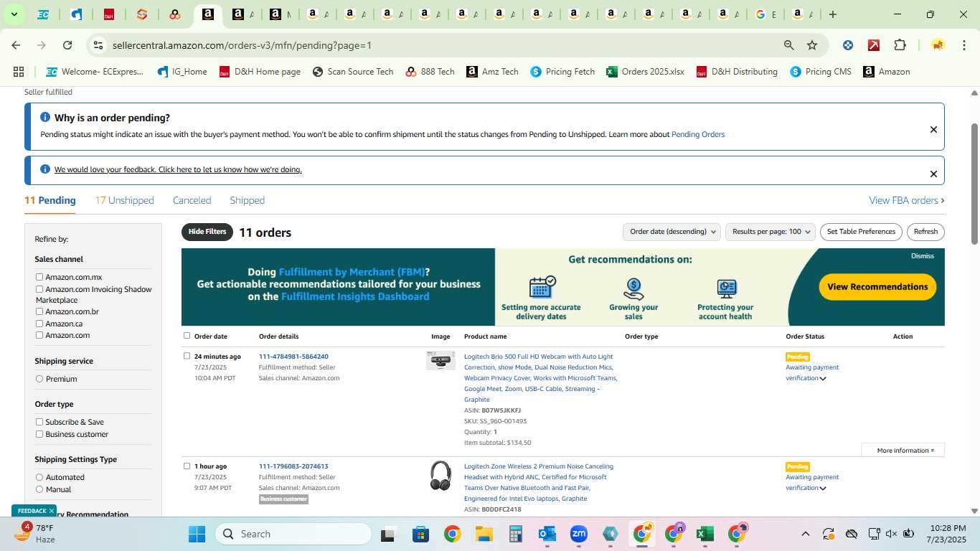Refresh the orders list

tap(925, 232)
